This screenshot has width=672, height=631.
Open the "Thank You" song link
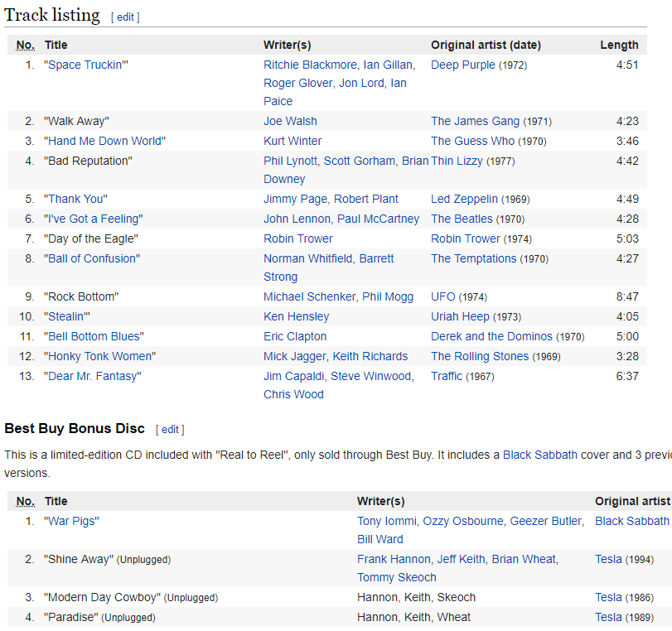(x=75, y=199)
